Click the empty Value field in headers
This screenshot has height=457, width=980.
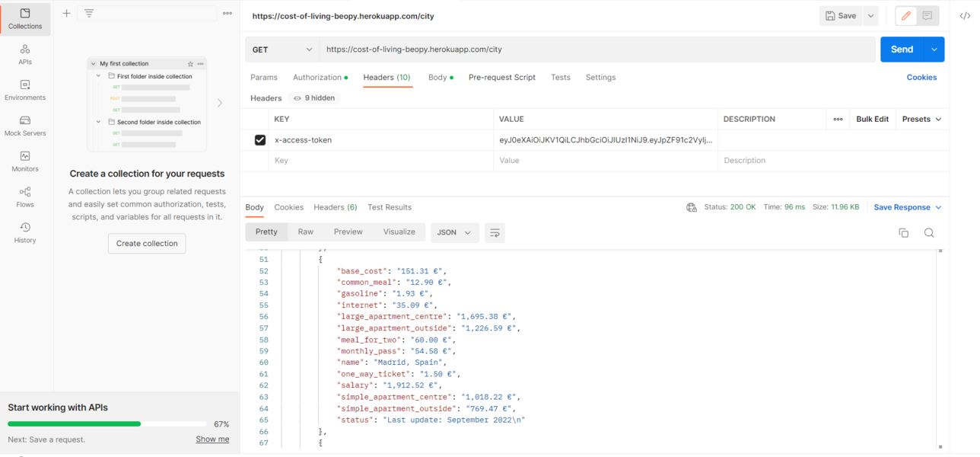tap(605, 161)
